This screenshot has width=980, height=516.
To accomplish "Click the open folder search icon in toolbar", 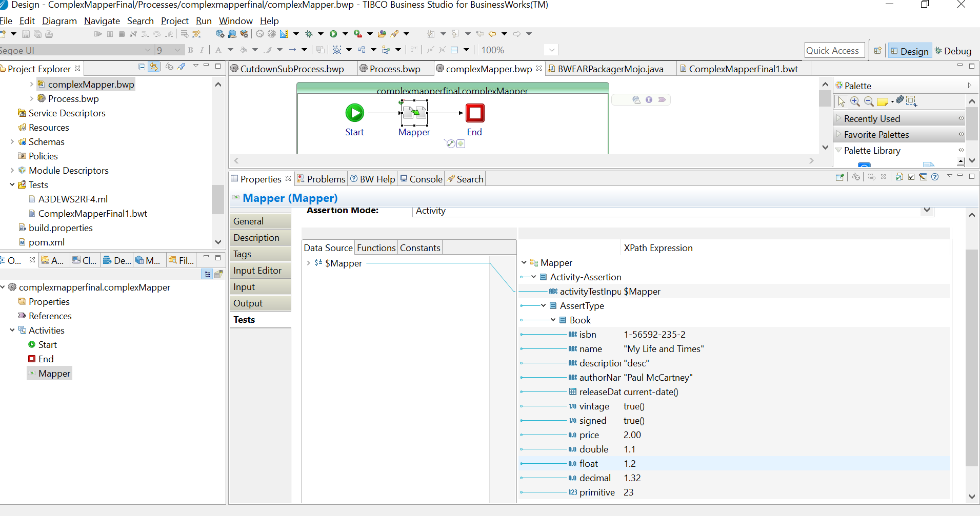I will click(x=382, y=34).
